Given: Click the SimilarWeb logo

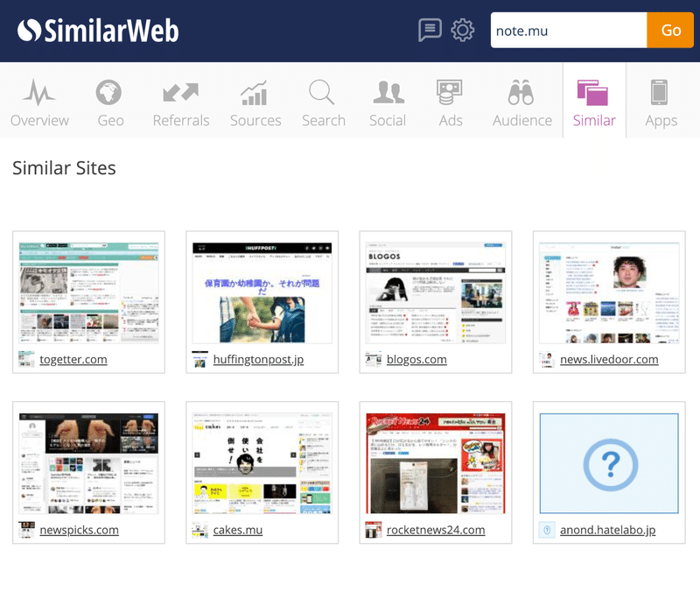Looking at the screenshot, I should pyautogui.click(x=98, y=31).
